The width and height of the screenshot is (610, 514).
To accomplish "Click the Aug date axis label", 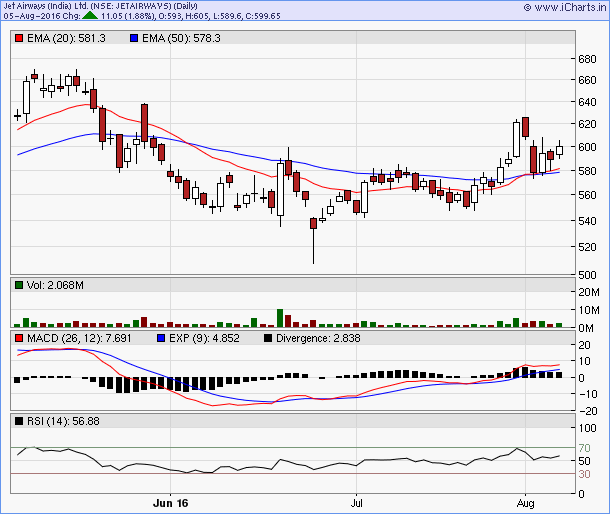I will pyautogui.click(x=526, y=503).
